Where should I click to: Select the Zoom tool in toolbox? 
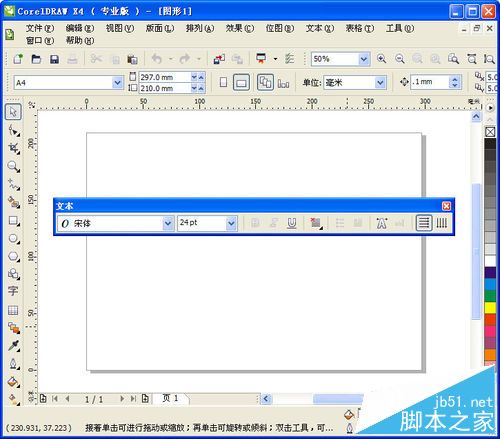coord(13,166)
